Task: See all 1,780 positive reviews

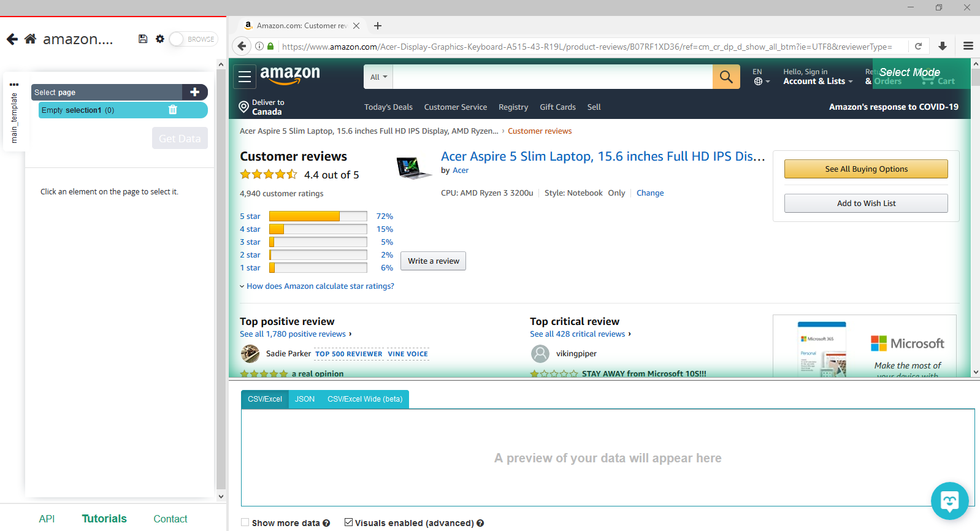Action: coord(293,334)
